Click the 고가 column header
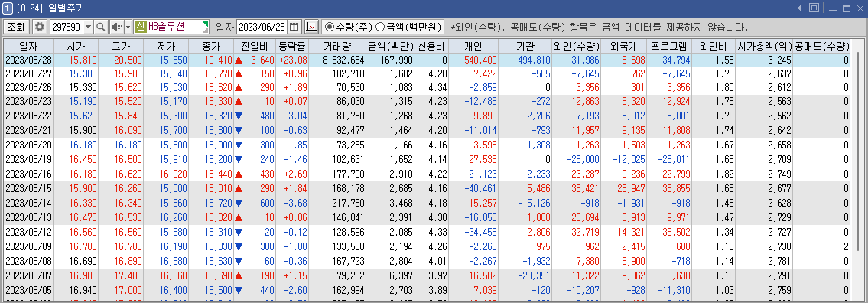 pyautogui.click(x=121, y=46)
